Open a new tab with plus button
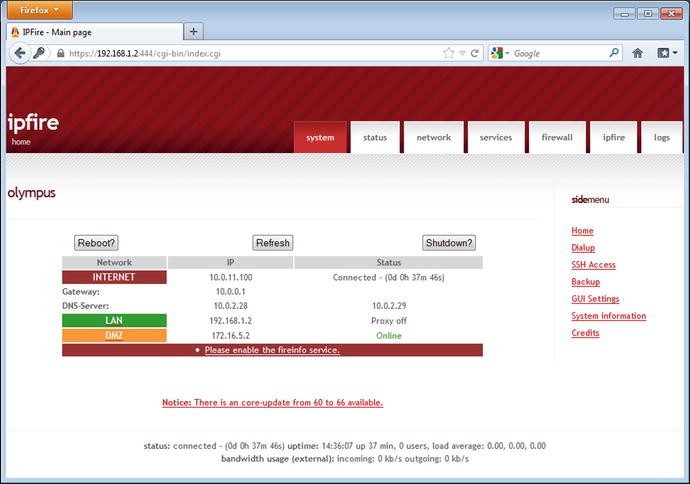The image size is (690, 484). click(x=193, y=31)
